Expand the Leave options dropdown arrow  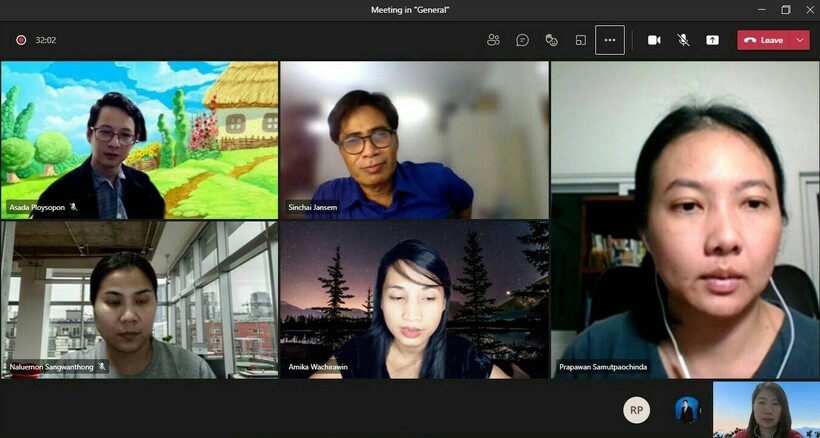[800, 40]
